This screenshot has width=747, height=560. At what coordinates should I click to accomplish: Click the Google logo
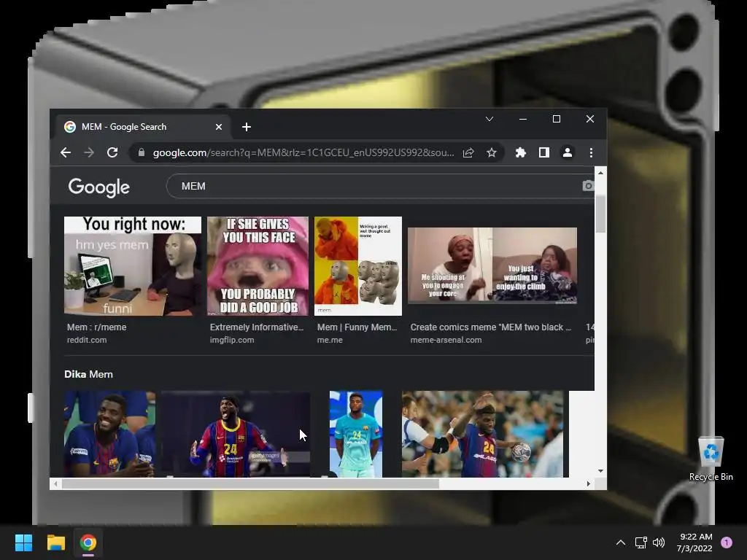pos(99,187)
